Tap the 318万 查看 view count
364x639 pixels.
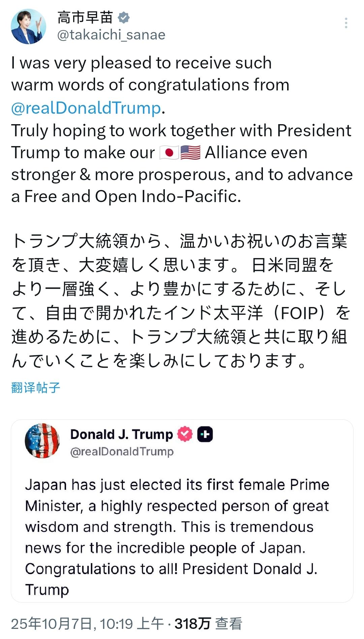click(208, 624)
